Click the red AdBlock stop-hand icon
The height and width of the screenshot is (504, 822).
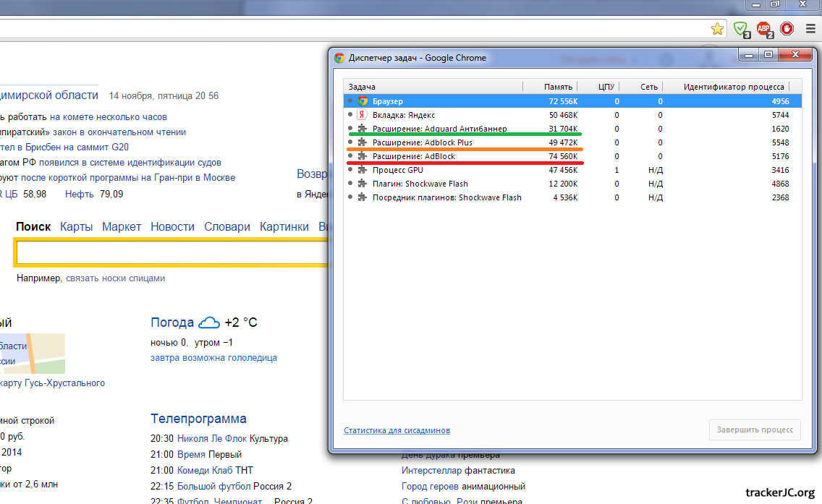coord(787,29)
